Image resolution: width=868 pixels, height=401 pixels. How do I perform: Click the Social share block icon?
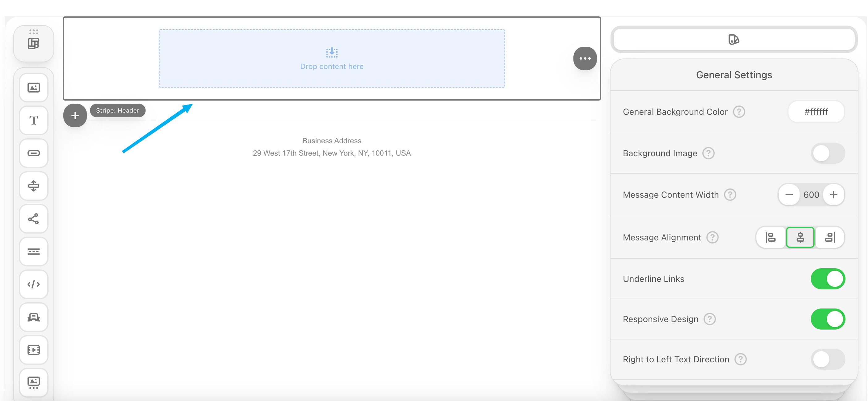point(34,218)
